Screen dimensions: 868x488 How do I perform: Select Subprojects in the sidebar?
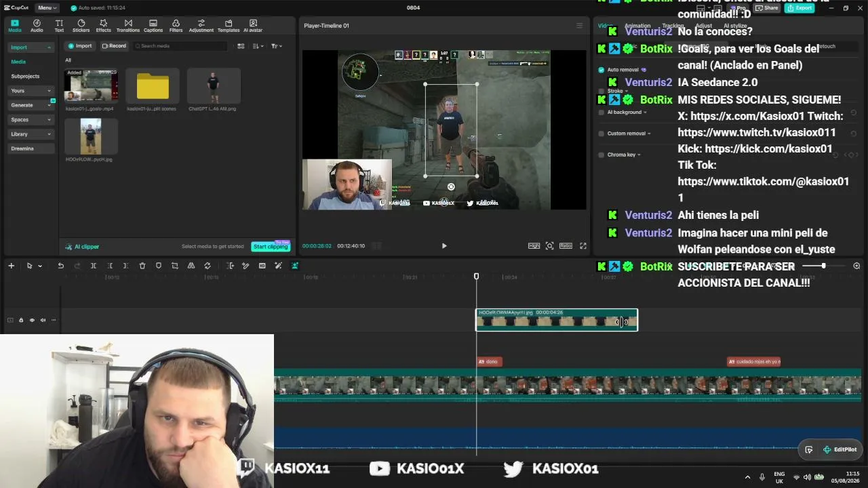click(25, 77)
